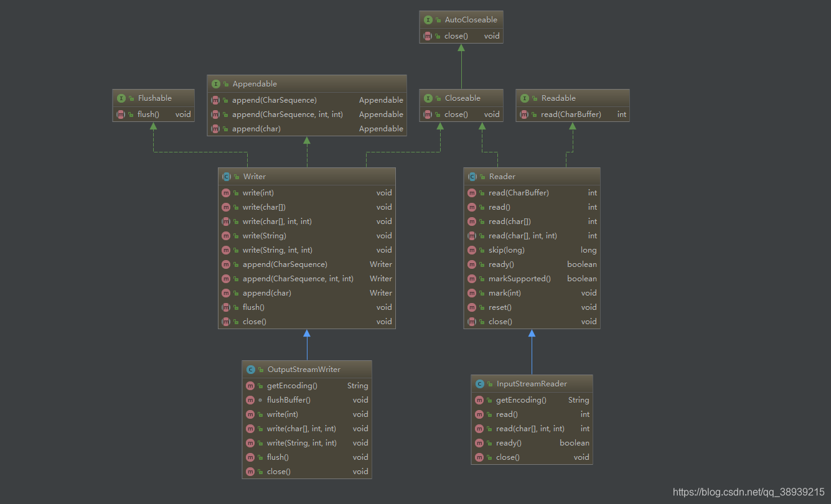Viewport: 831px width, 504px height.
Task: Click method icon beside reset() in Reader
Action: tap(472, 307)
